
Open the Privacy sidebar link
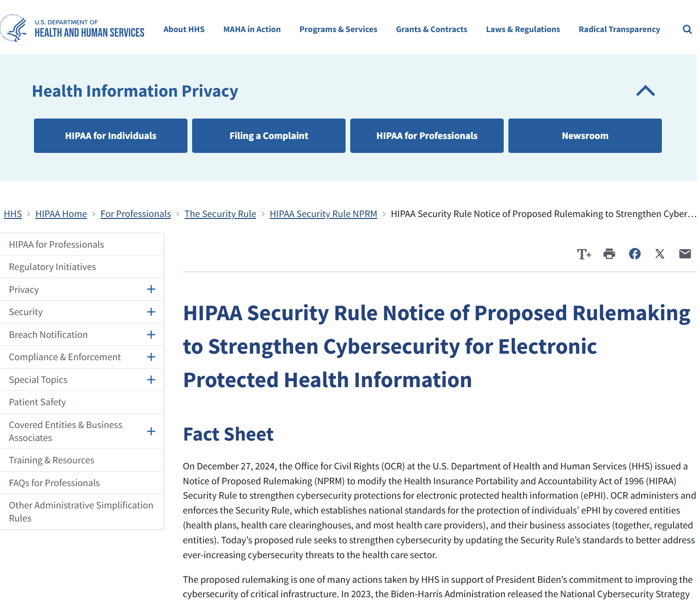point(24,290)
